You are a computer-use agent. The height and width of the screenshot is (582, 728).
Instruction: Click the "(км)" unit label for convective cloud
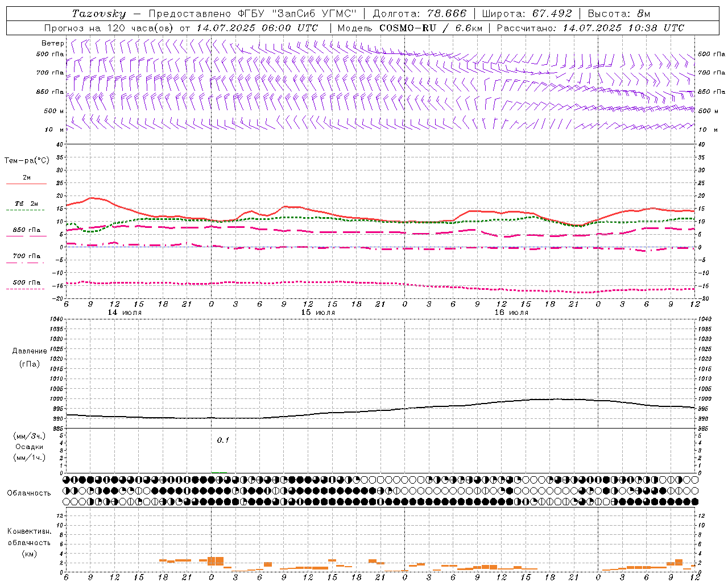[x=29, y=554]
